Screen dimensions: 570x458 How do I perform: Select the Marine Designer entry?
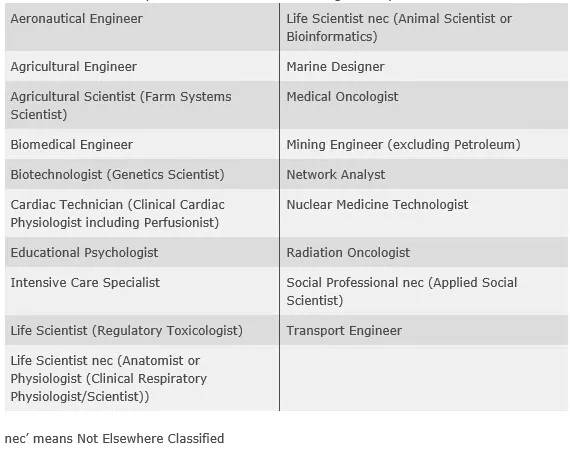coord(424,67)
